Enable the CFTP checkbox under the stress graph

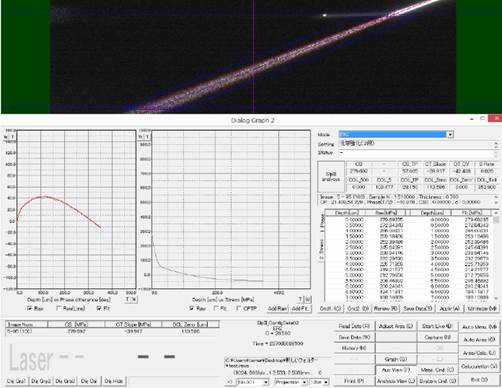238,308
